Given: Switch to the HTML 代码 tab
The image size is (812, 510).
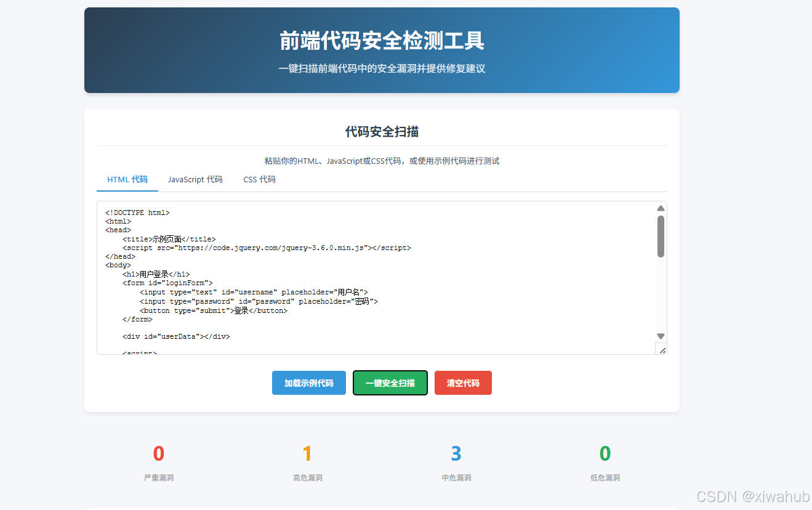Looking at the screenshot, I should pyautogui.click(x=127, y=180).
